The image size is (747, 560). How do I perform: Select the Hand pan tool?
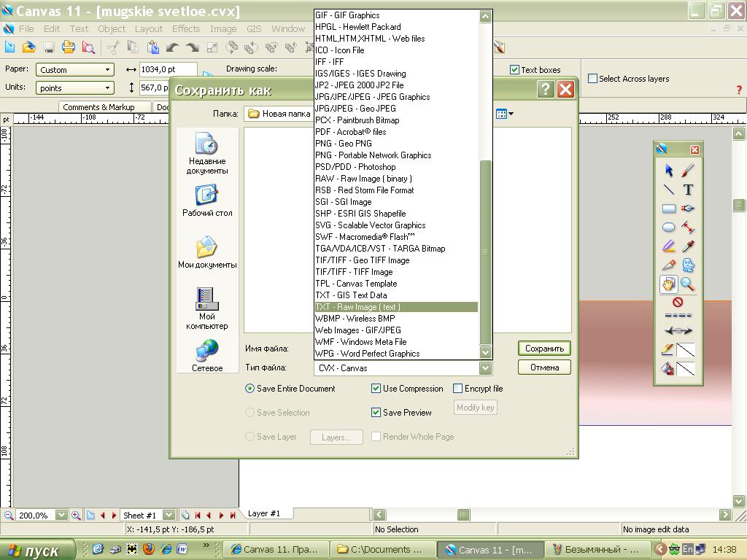click(x=669, y=284)
